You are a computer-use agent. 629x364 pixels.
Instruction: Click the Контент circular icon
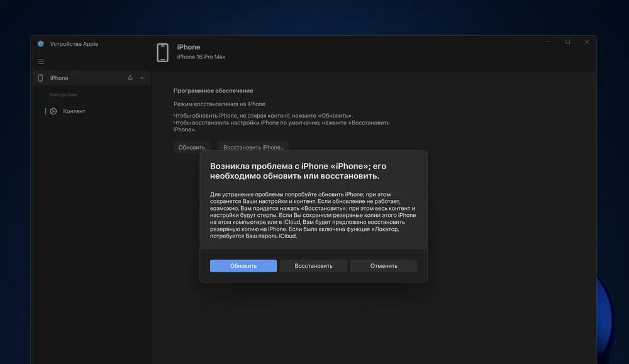pyautogui.click(x=53, y=111)
